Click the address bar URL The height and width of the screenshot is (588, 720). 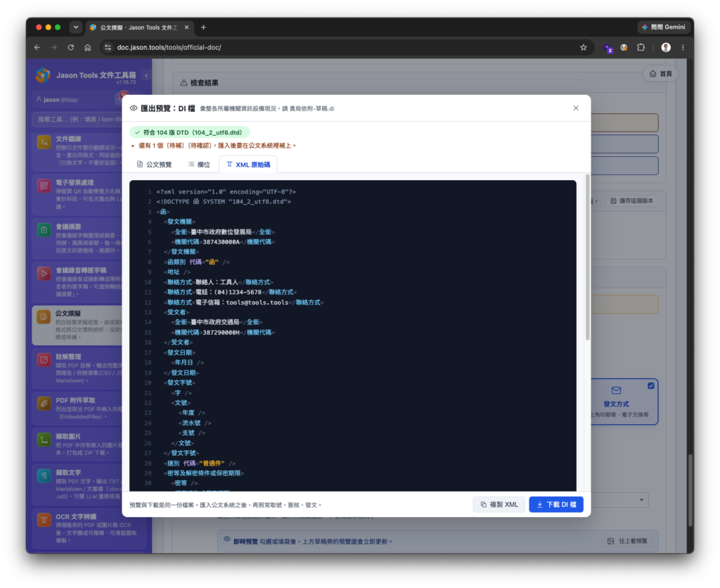click(169, 47)
